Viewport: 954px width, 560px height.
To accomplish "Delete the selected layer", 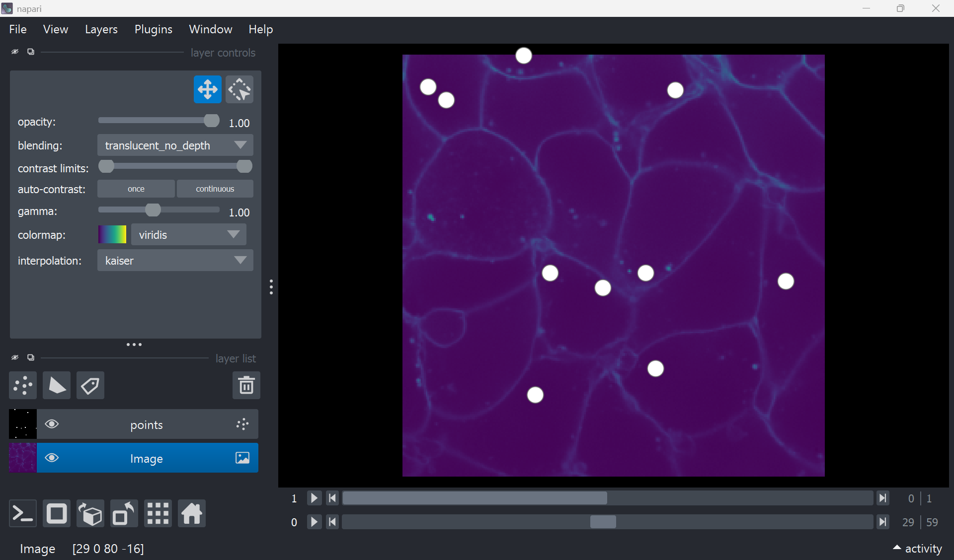I will pyautogui.click(x=246, y=385).
